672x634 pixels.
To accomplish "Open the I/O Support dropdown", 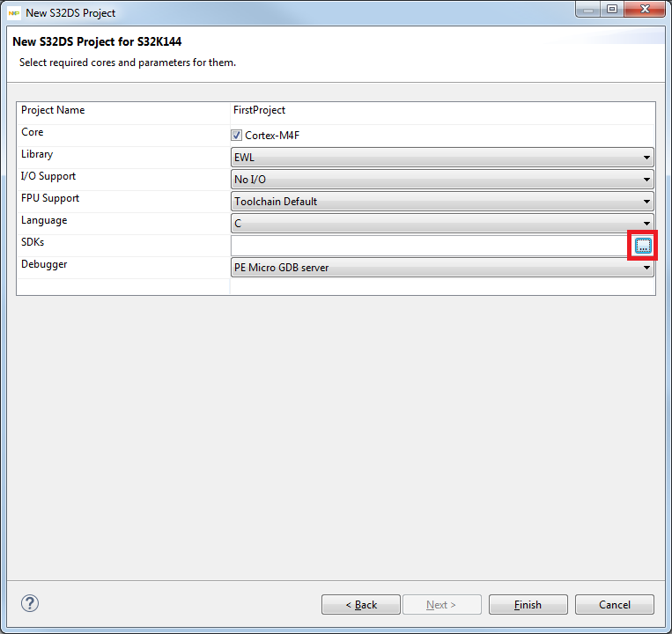I will pos(442,179).
